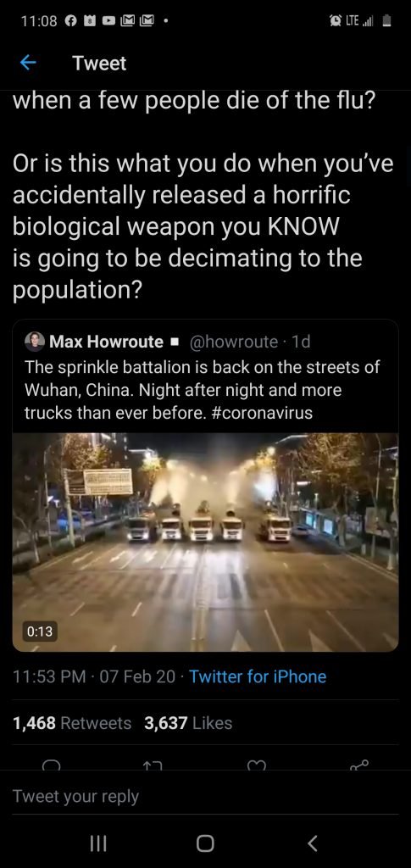Open quoted tweet text about sprinkle battalion
This screenshot has width=411, height=868.
click(x=203, y=390)
